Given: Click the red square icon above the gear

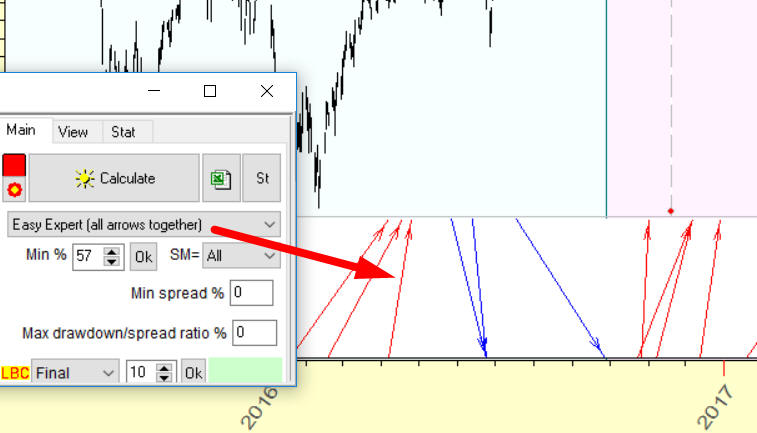Looking at the screenshot, I should coord(14,166).
